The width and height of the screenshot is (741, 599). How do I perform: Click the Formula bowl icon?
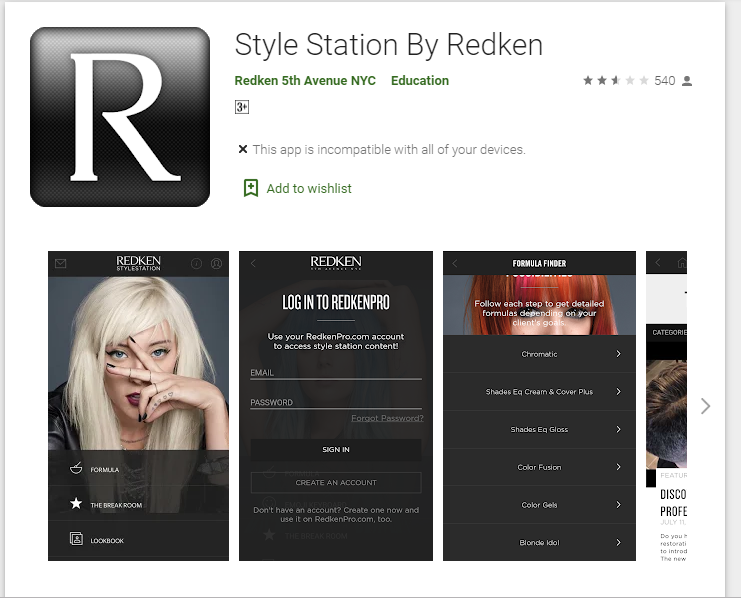click(x=76, y=468)
